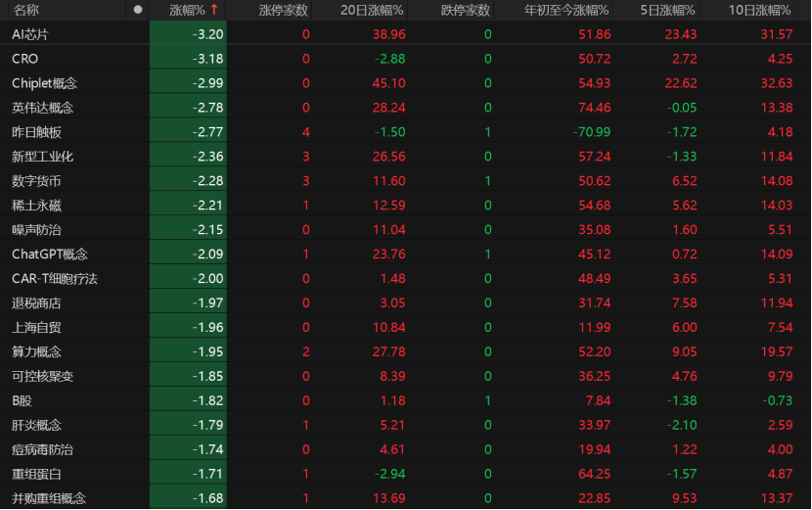The width and height of the screenshot is (812, 510).
Task: Open the AI芯片 sector row
Action: pos(29,34)
